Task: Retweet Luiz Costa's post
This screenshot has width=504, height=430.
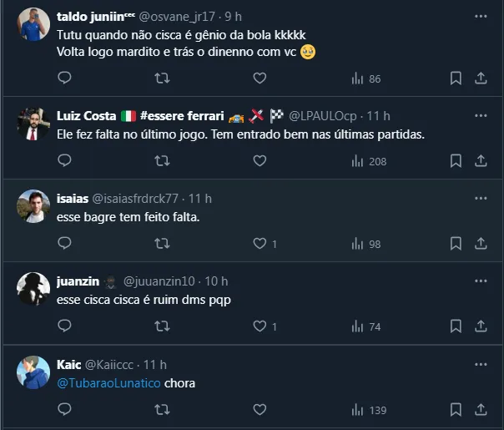Action: pos(163,161)
